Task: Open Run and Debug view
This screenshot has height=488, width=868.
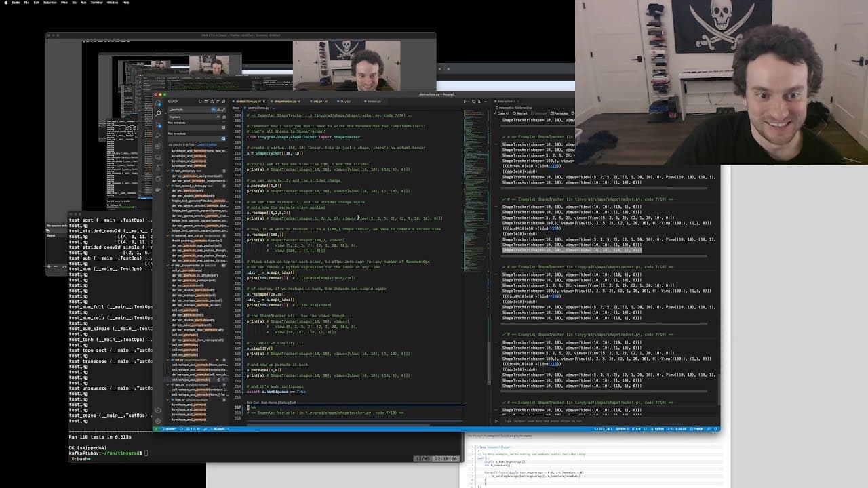Action: (158, 136)
